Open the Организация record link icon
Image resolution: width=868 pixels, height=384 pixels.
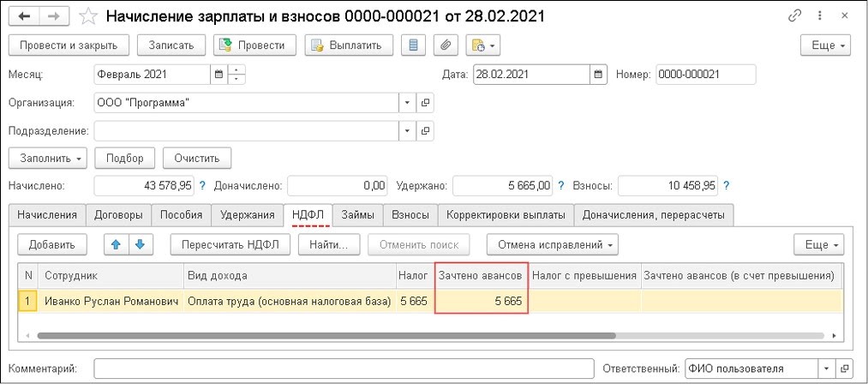(x=425, y=104)
